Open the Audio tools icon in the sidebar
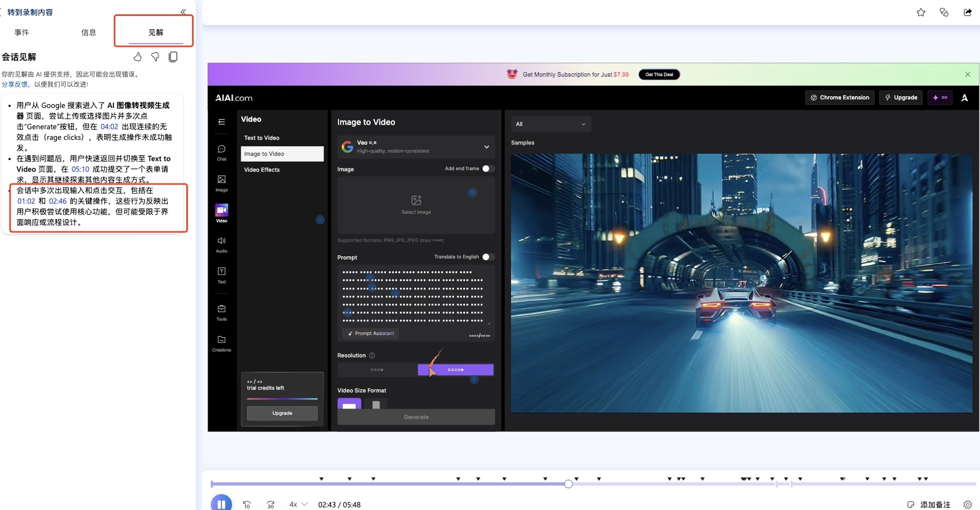980x510 pixels. coord(221,245)
